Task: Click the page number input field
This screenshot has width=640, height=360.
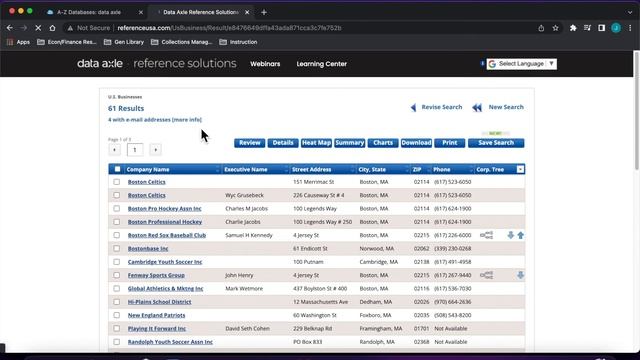Action: (x=135, y=150)
